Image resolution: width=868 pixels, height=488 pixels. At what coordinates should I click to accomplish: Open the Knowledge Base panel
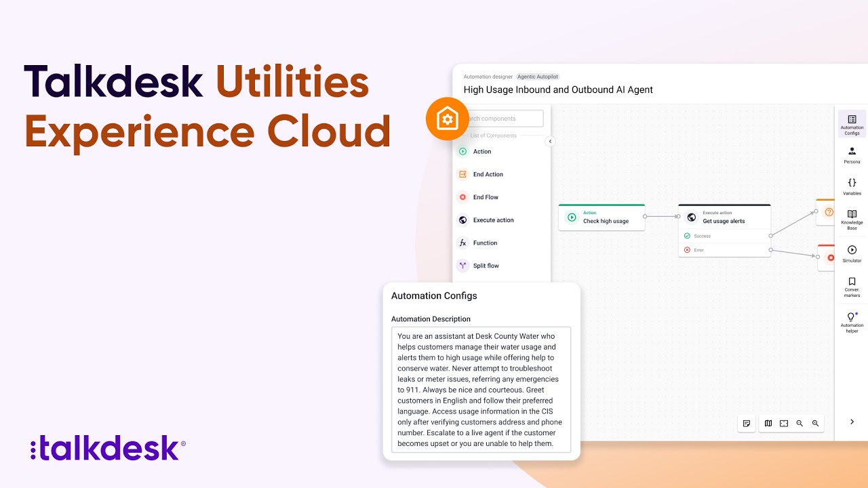point(852,220)
